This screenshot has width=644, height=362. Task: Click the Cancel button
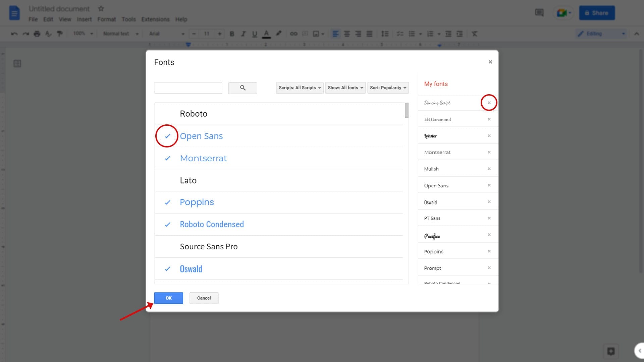click(204, 298)
